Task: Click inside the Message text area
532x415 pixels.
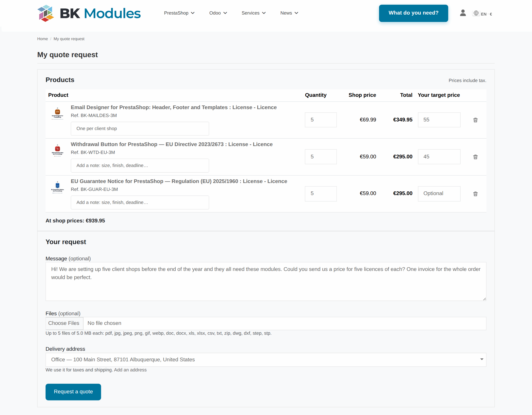Action: [x=266, y=281]
